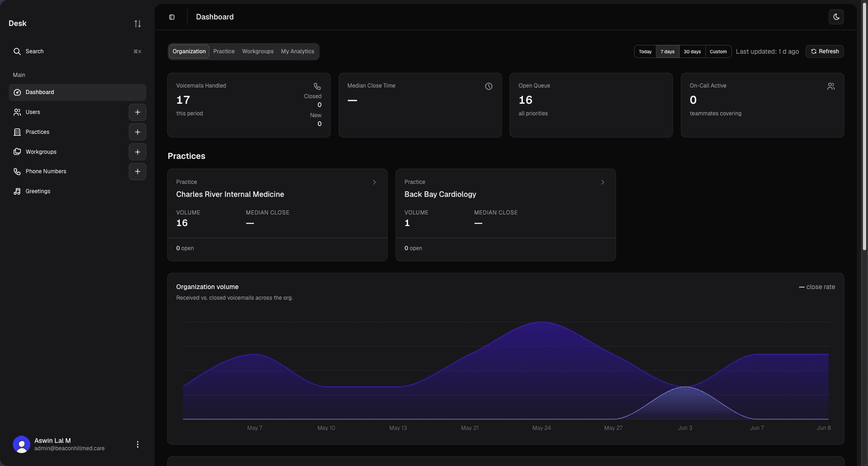Expand Back Bay Cardiology chevron
This screenshot has width=868, height=466.
click(x=603, y=182)
